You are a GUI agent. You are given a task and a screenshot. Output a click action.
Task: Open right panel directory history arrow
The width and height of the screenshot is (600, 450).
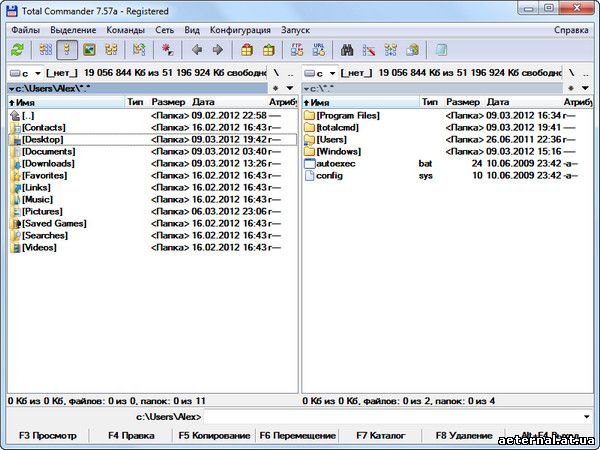pyautogui.click(x=585, y=88)
